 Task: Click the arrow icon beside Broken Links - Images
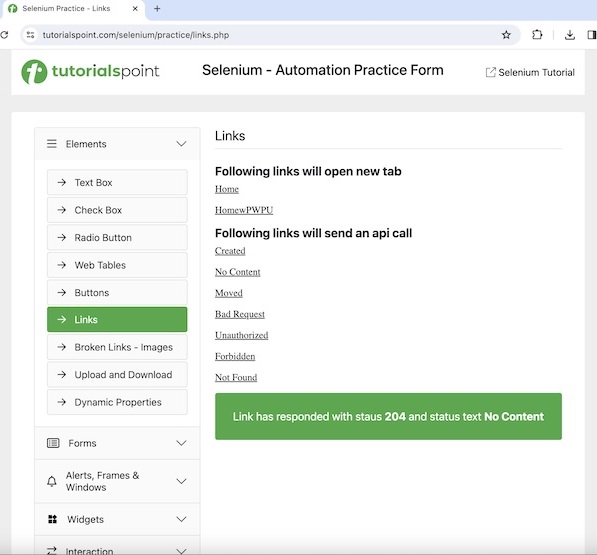62,347
